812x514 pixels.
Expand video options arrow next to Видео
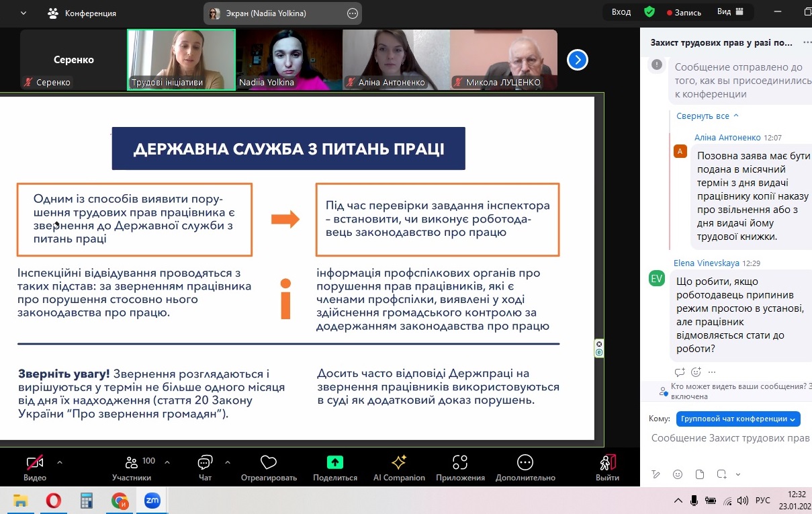pyautogui.click(x=60, y=462)
